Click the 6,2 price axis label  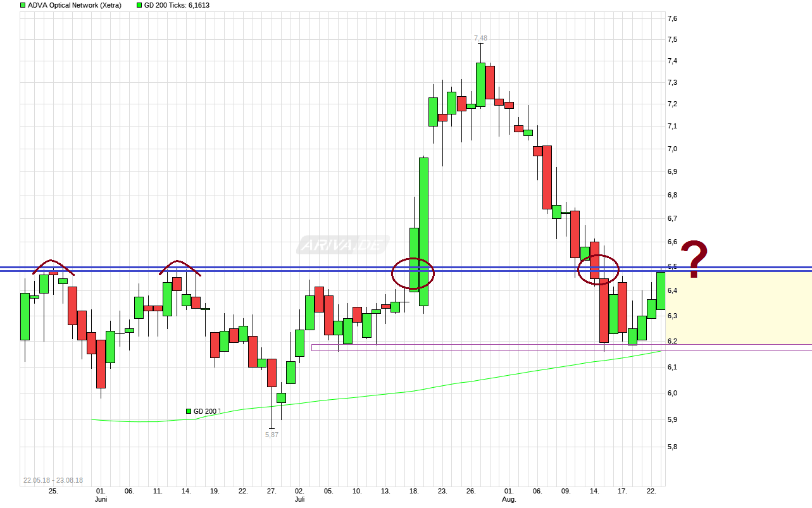point(672,341)
